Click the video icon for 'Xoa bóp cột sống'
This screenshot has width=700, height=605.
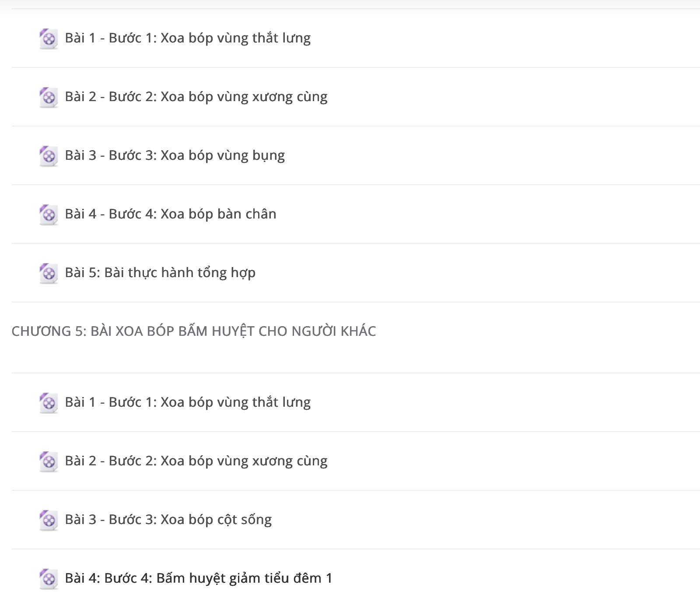[49, 521]
